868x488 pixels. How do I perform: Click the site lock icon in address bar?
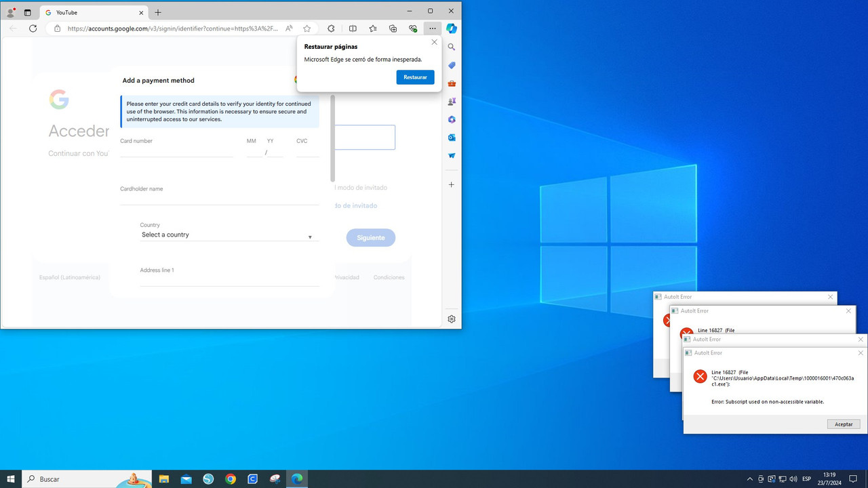tap(57, 28)
